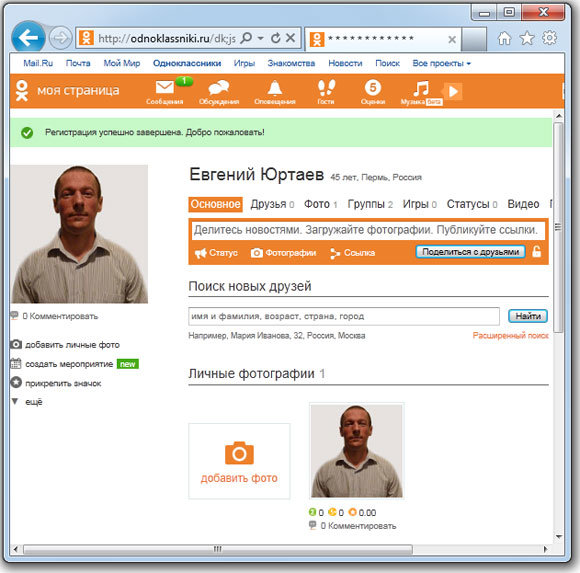Click the vertical page scrollbar thumb
This screenshot has width=580, height=573.
coord(558,227)
